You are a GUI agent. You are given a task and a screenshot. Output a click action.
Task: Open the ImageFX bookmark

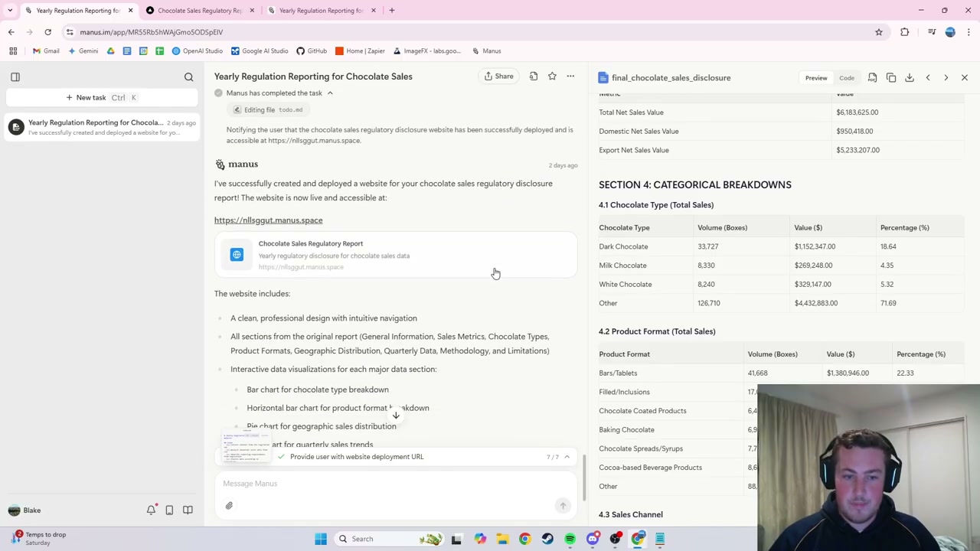(x=427, y=51)
